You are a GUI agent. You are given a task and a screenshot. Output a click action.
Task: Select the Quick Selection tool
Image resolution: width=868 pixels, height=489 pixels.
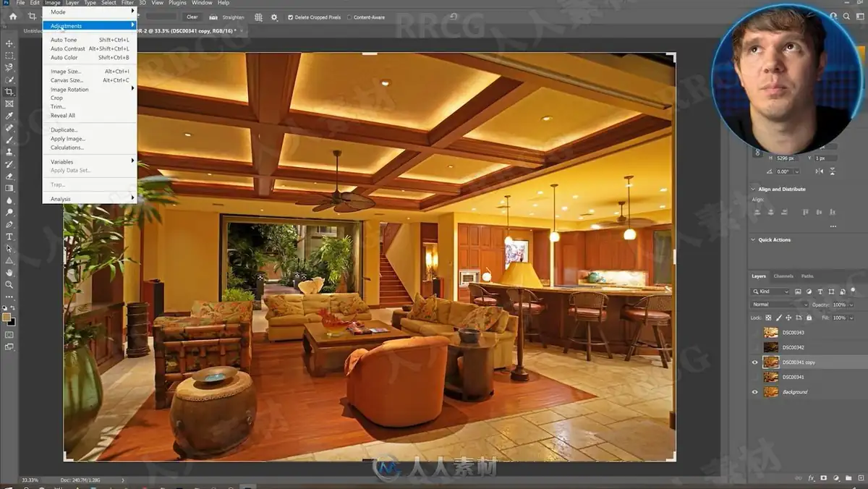[x=9, y=80]
